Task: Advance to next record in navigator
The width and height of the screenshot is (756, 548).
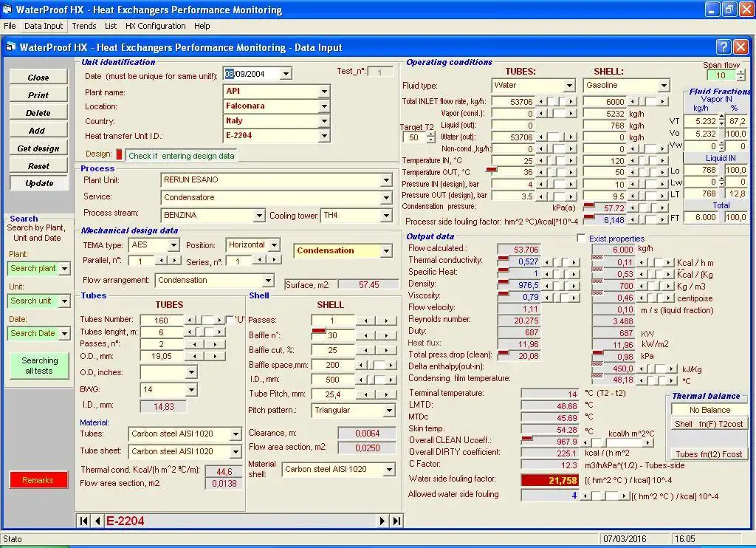Action: coord(382,521)
